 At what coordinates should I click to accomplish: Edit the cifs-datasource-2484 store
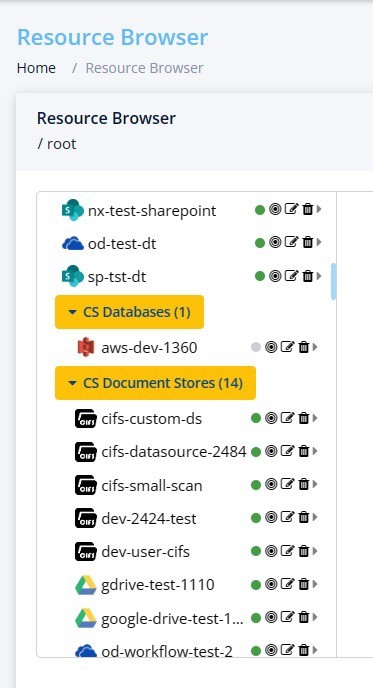pyautogui.click(x=287, y=451)
